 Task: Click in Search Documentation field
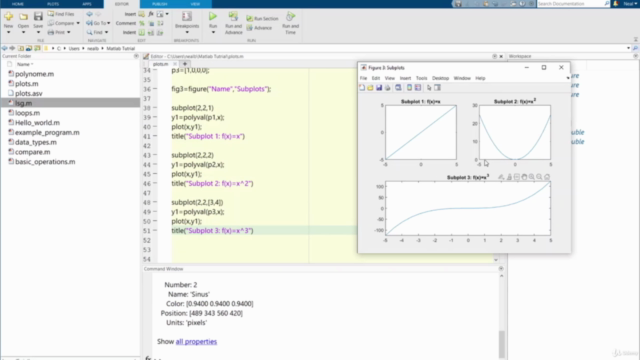(570, 4)
